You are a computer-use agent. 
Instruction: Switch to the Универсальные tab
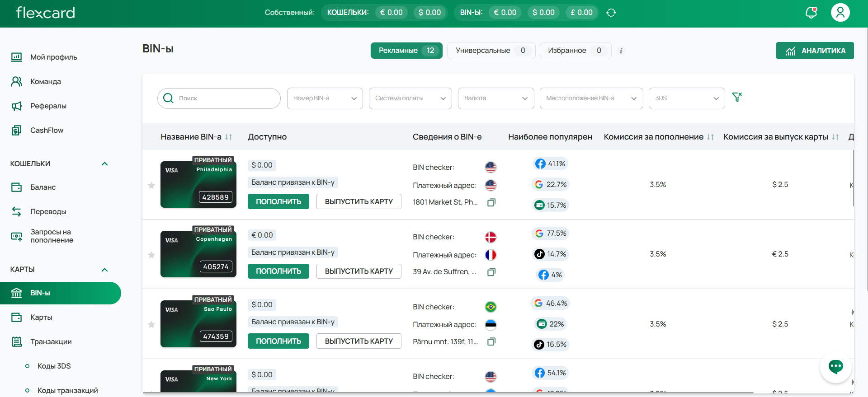click(x=491, y=51)
